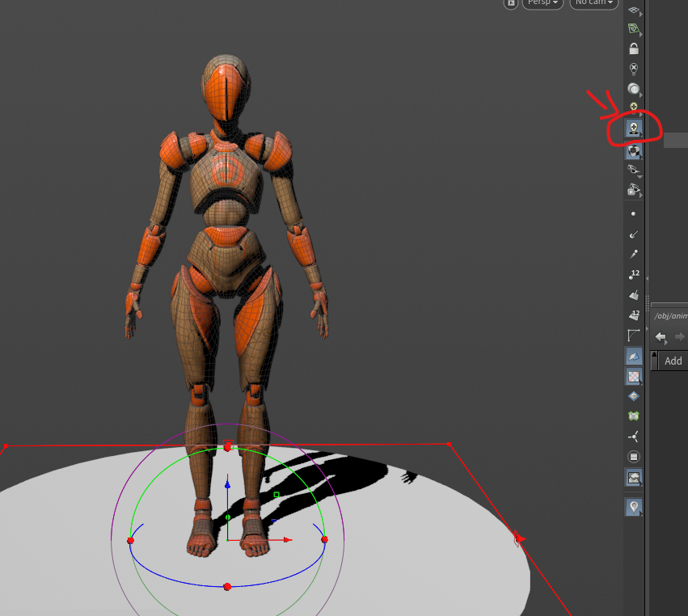Click the green-outlined square display icon
Viewport: 688px width, 616px height.
click(634, 416)
